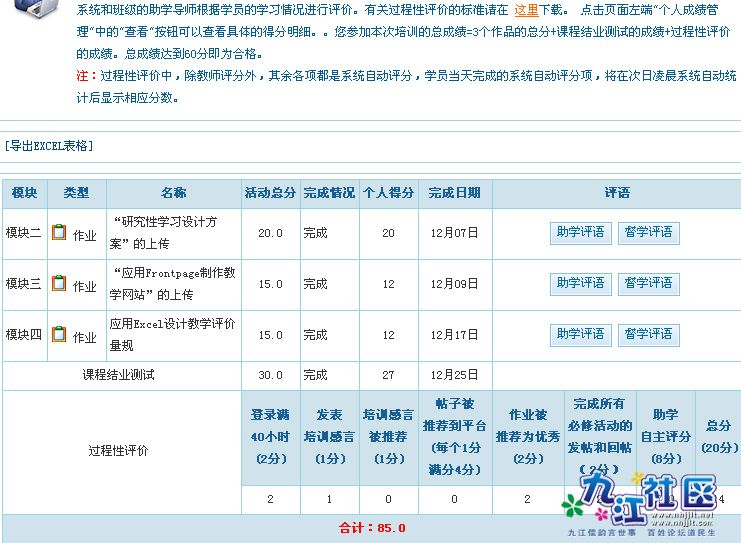Screen dimensions: 741x543
Task: Click the 课程结业测试 row label
Action: pyautogui.click(x=119, y=375)
